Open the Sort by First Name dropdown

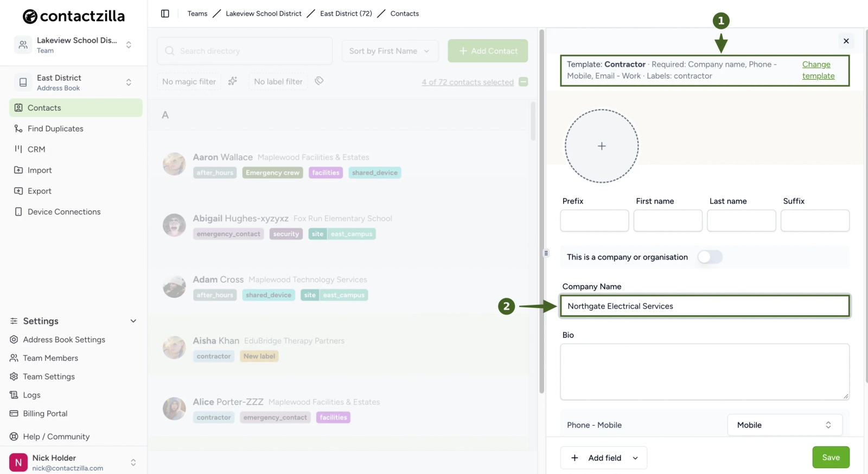coord(390,51)
